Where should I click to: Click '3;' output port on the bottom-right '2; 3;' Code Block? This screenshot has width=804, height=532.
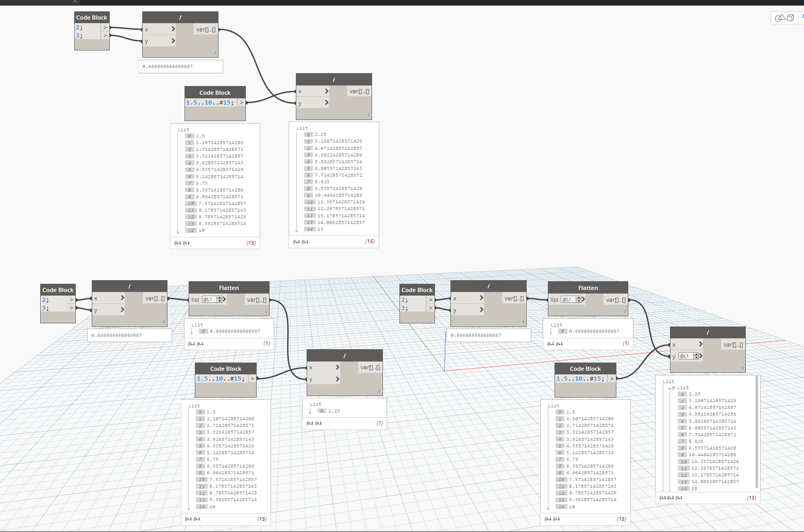tap(431, 308)
